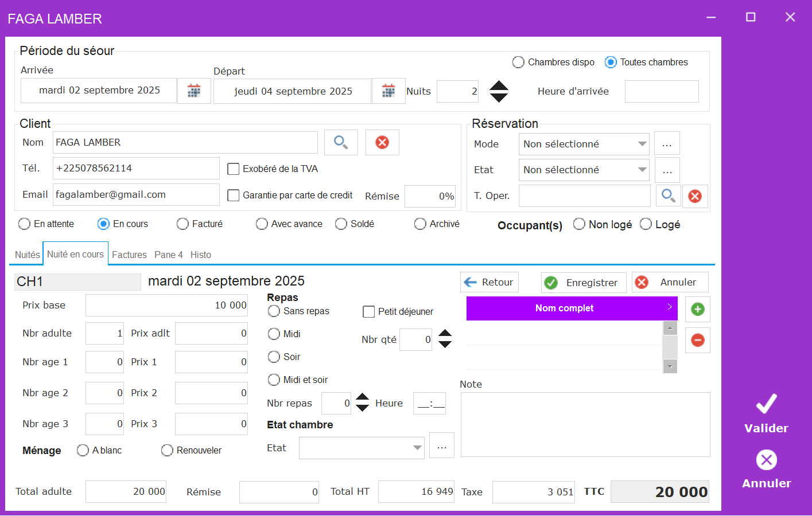The image size is (812, 516).
Task: Click the Retour button
Action: pos(489,282)
